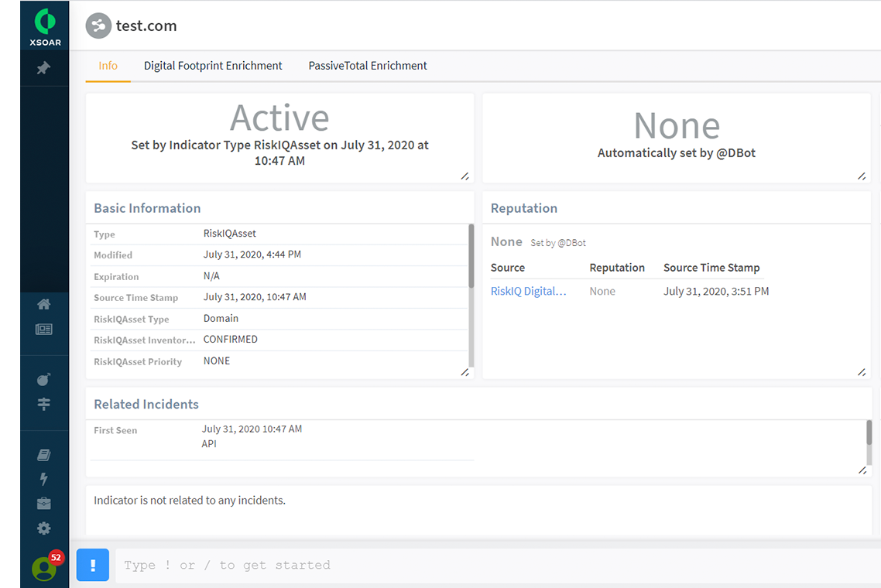This screenshot has height=588, width=881.
Task: Select First Seen value July 31, 2020 10:47 AM
Action: [x=252, y=429]
